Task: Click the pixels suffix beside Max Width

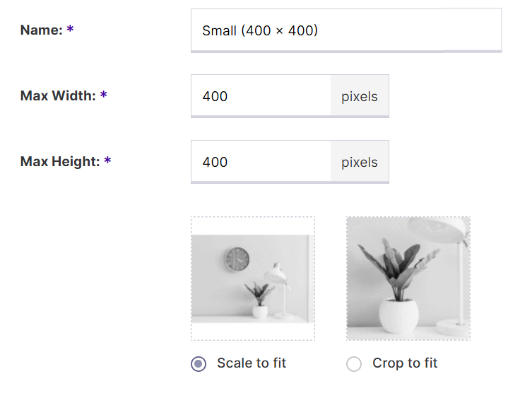Action: 360,96
